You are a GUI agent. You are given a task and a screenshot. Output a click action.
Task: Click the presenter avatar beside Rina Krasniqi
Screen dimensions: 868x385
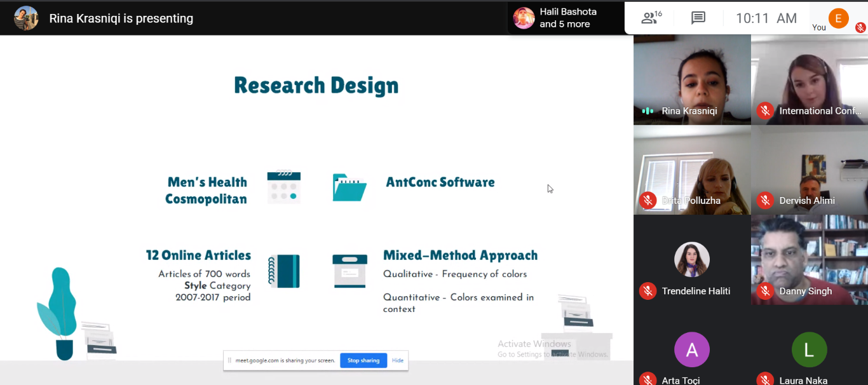[x=26, y=18]
